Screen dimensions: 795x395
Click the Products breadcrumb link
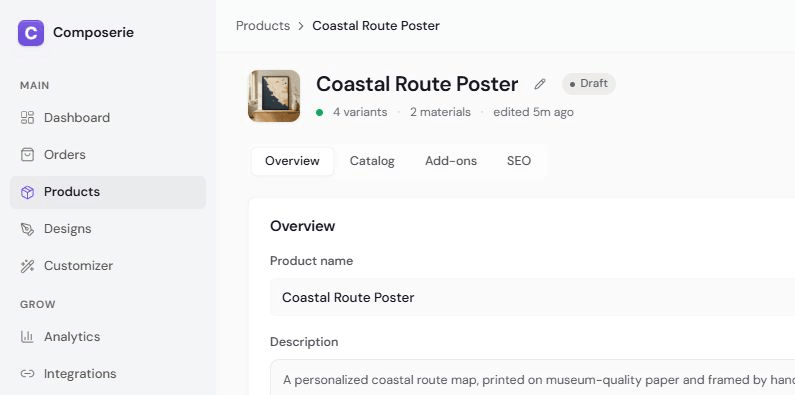pos(263,26)
